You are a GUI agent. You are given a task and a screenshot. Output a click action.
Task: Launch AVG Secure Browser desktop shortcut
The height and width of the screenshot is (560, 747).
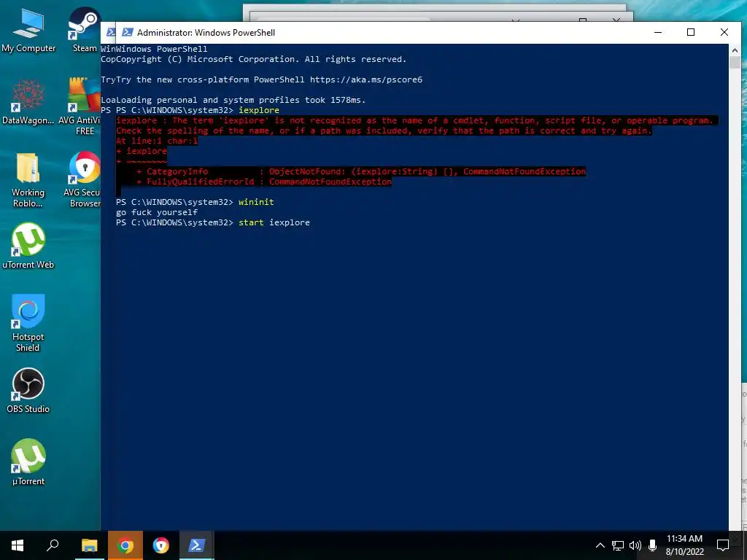click(83, 180)
